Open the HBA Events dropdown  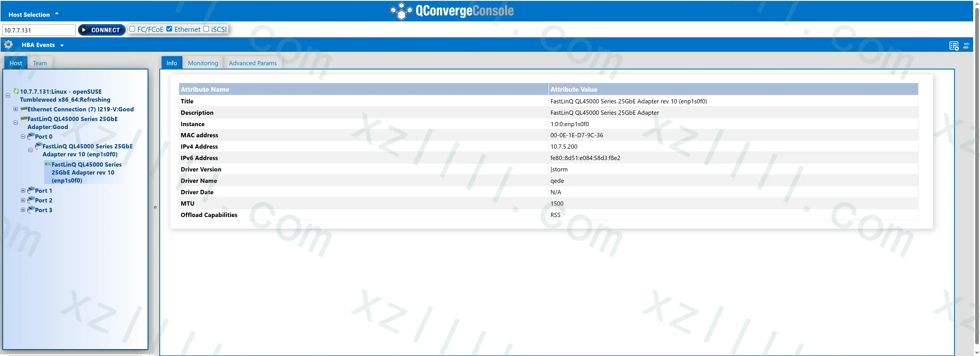(62, 45)
